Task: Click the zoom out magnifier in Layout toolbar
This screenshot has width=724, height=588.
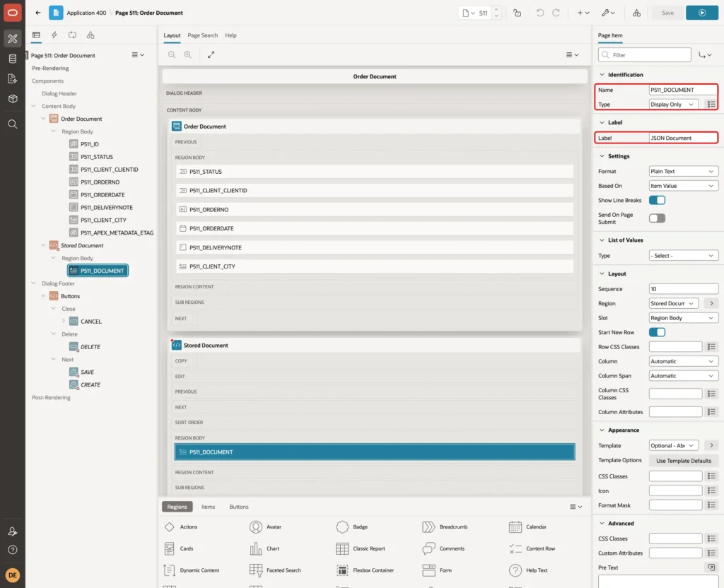Action: (x=172, y=54)
